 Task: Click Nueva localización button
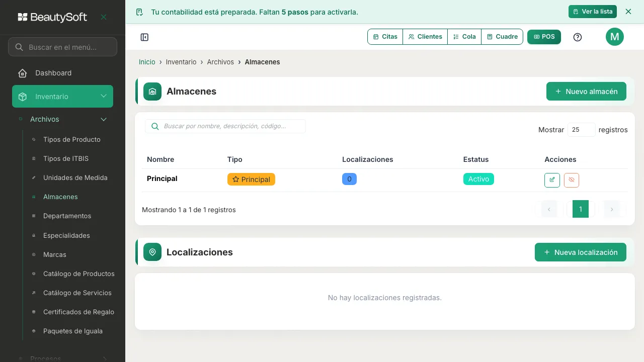(581, 252)
